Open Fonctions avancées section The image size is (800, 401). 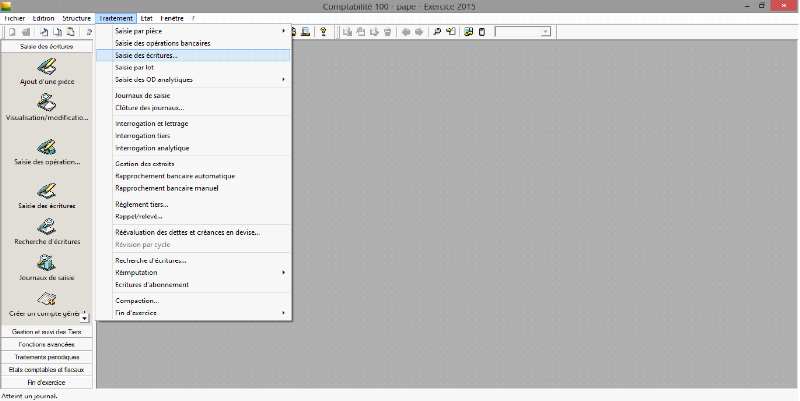click(47, 344)
